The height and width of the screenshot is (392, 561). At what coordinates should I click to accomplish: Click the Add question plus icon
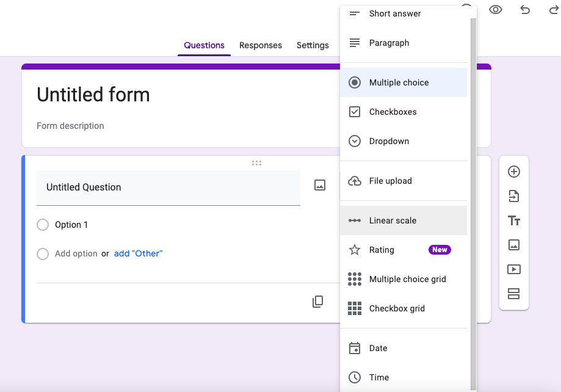click(x=514, y=172)
